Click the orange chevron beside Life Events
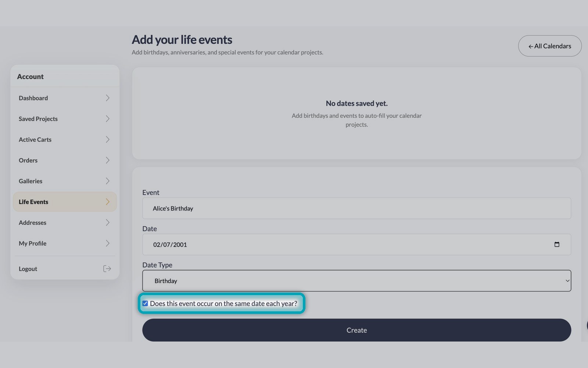 click(108, 202)
